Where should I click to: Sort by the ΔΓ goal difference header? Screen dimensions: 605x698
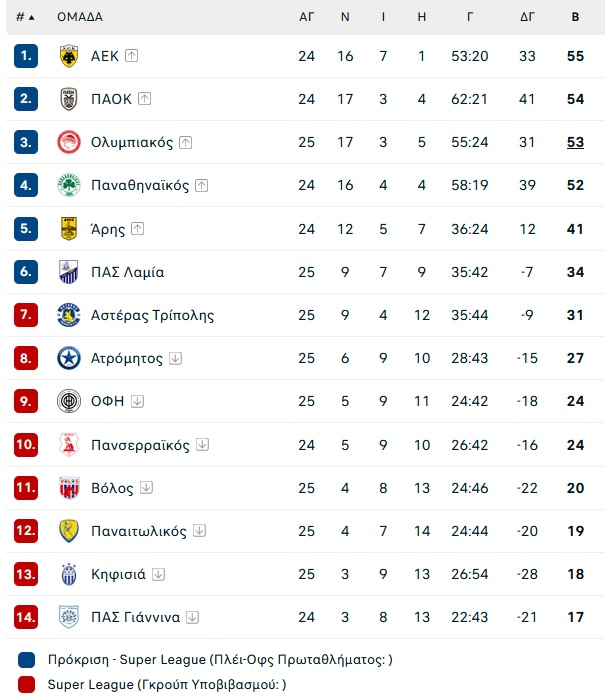[527, 17]
